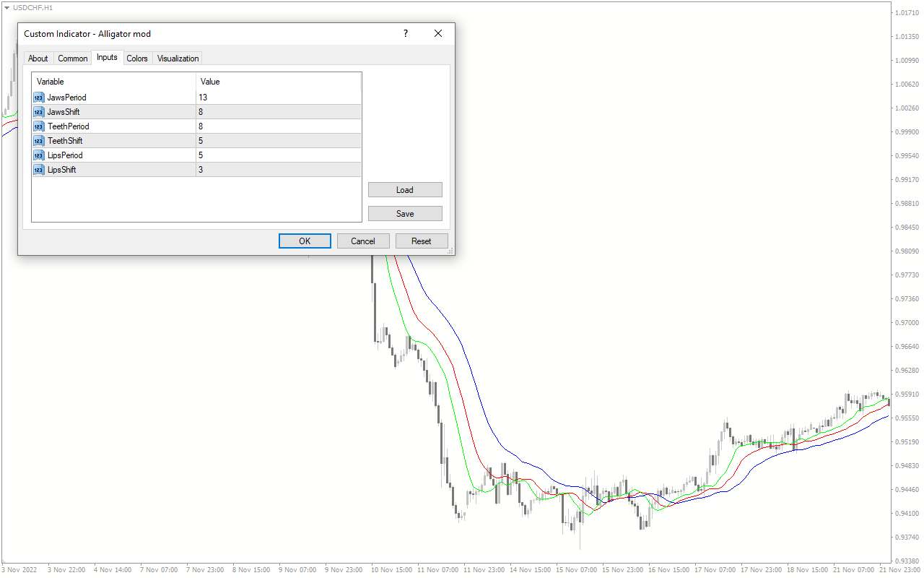Click the TeethPeriod variable name
924x578 pixels.
(69, 126)
